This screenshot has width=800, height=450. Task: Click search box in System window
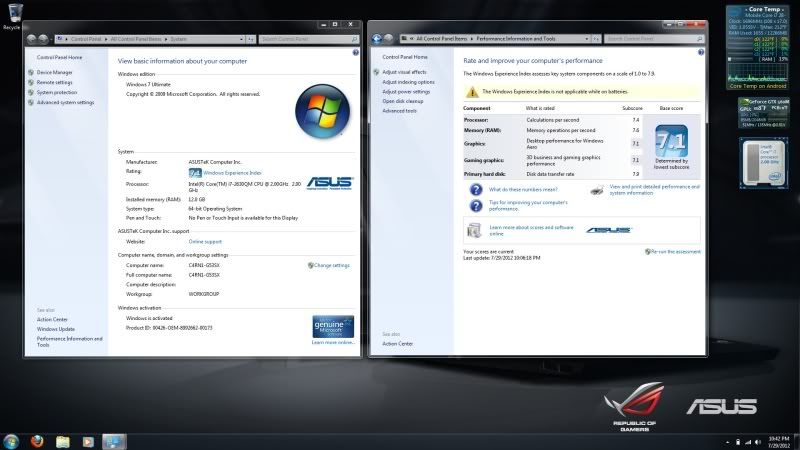click(309, 39)
